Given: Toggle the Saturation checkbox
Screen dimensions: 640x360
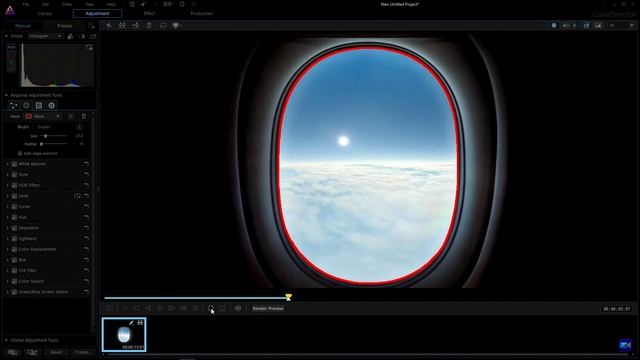Looking at the screenshot, I should pyautogui.click(x=14, y=228).
